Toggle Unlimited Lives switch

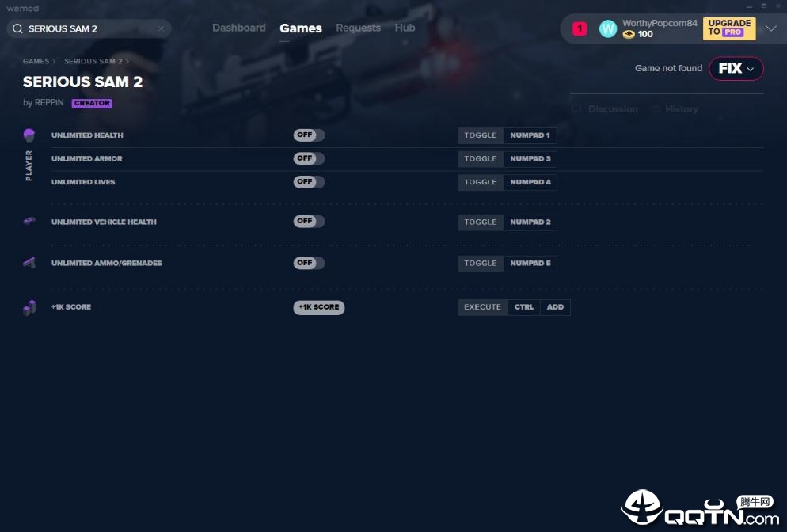coord(309,181)
